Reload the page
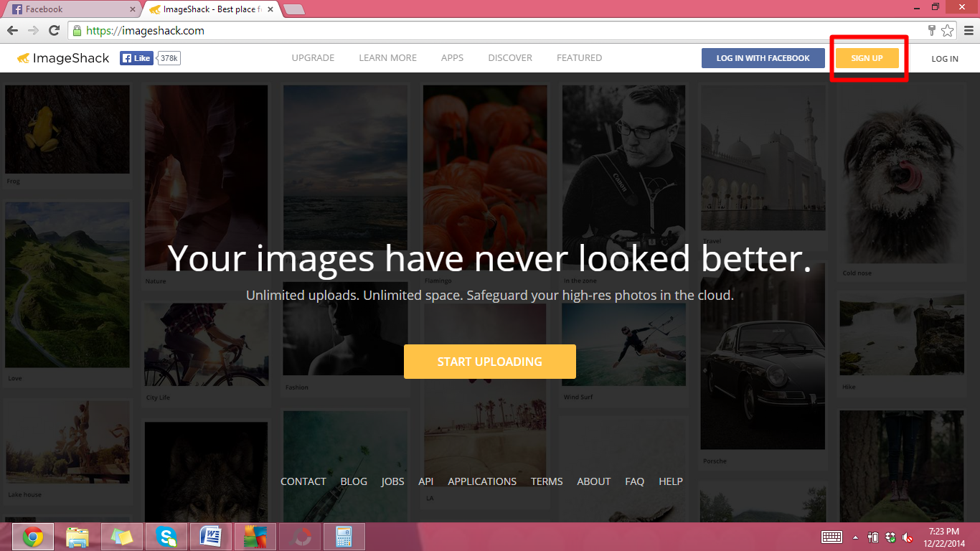This screenshot has width=980, height=551. coord(54,30)
